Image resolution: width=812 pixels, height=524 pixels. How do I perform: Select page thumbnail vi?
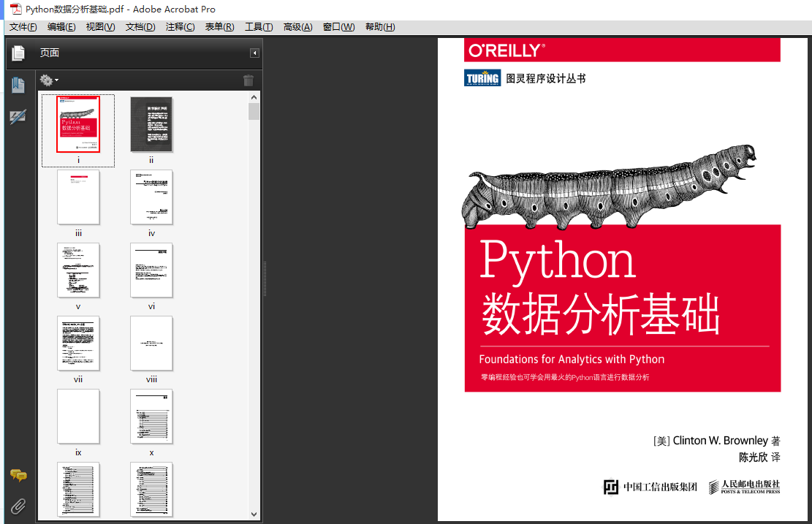pyautogui.click(x=151, y=270)
